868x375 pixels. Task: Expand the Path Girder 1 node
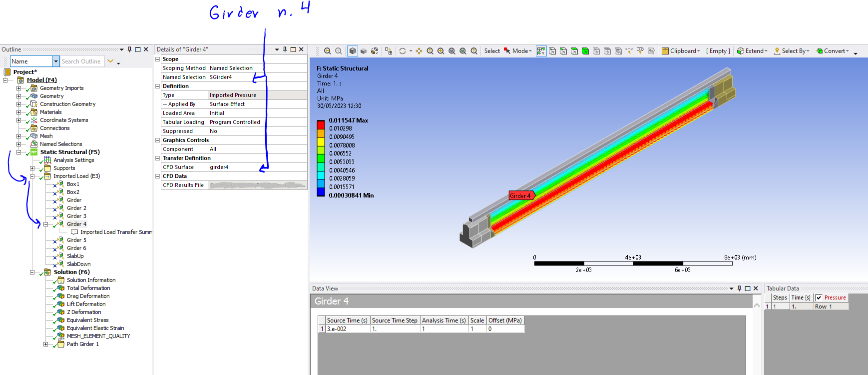(45, 344)
